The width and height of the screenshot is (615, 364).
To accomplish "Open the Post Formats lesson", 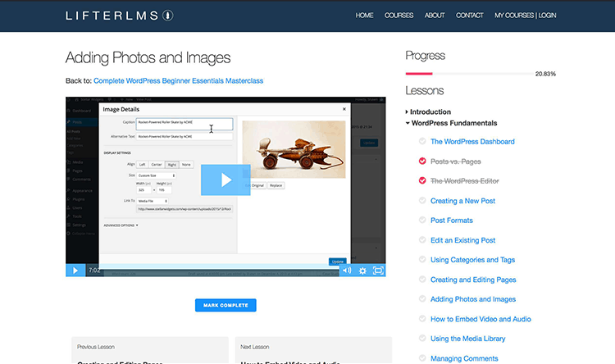I will pos(452,221).
